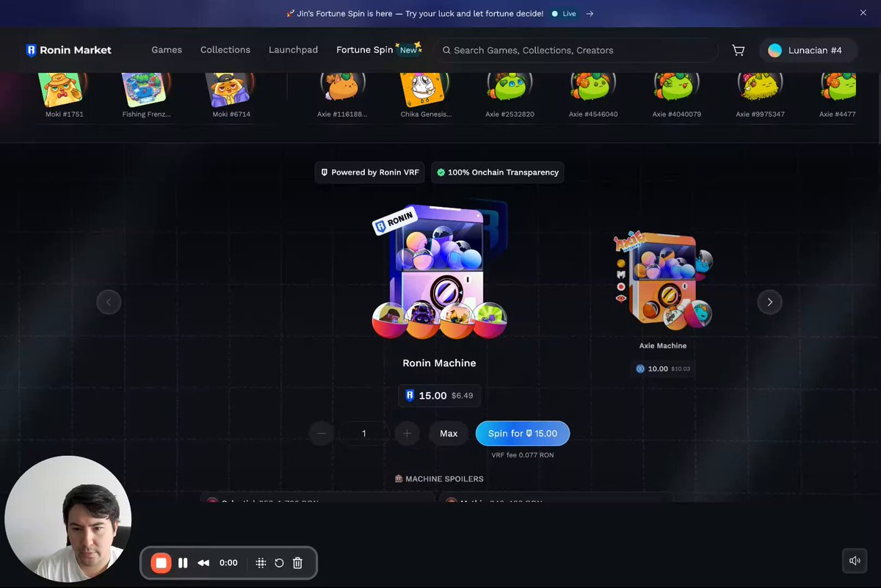Click the MACHINE SPOILERS heading
The image size is (881, 588).
point(439,479)
